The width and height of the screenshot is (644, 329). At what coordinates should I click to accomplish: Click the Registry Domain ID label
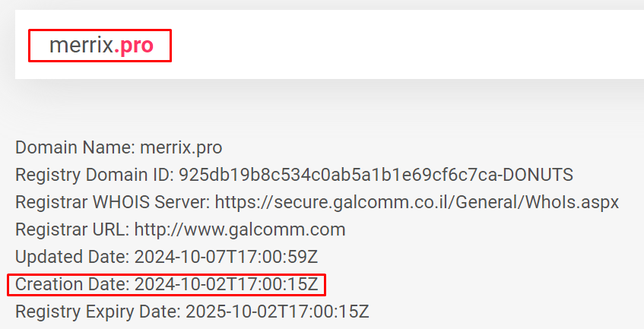[x=94, y=175]
